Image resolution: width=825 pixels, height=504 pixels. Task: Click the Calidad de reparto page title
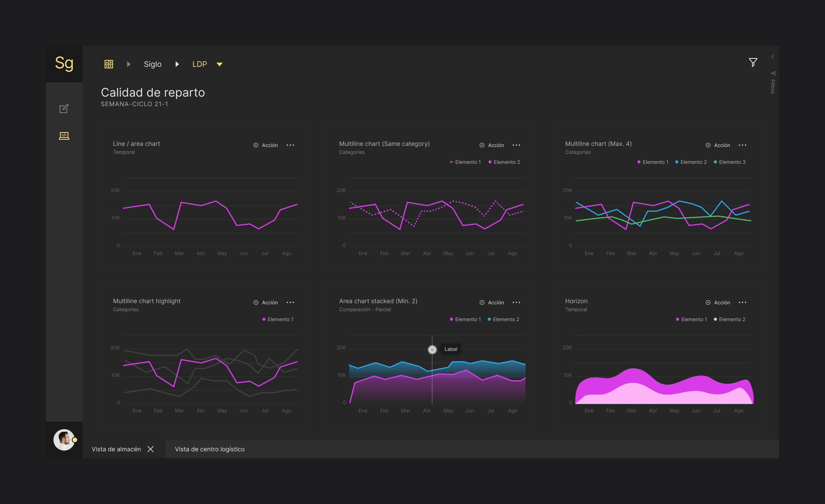[x=153, y=92]
